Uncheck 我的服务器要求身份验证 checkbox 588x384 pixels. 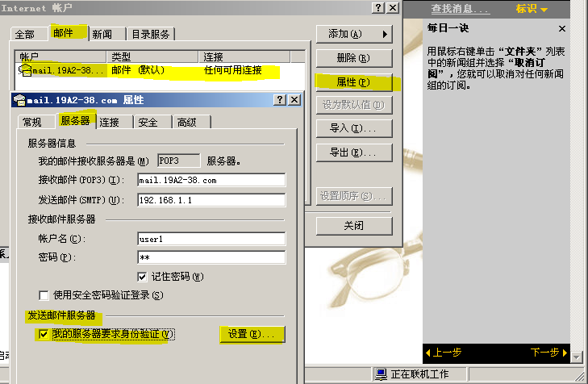click(44, 334)
